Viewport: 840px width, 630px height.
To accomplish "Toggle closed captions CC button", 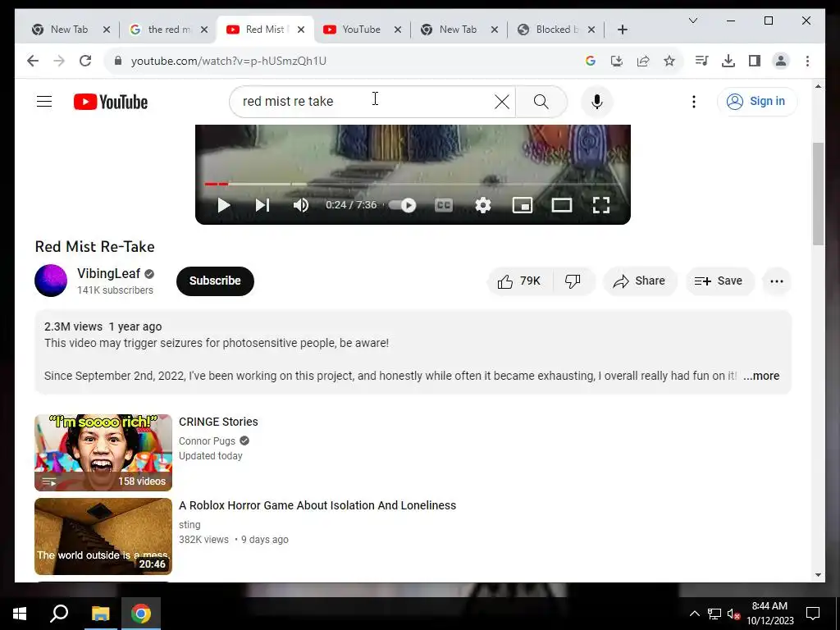I will click(x=444, y=205).
